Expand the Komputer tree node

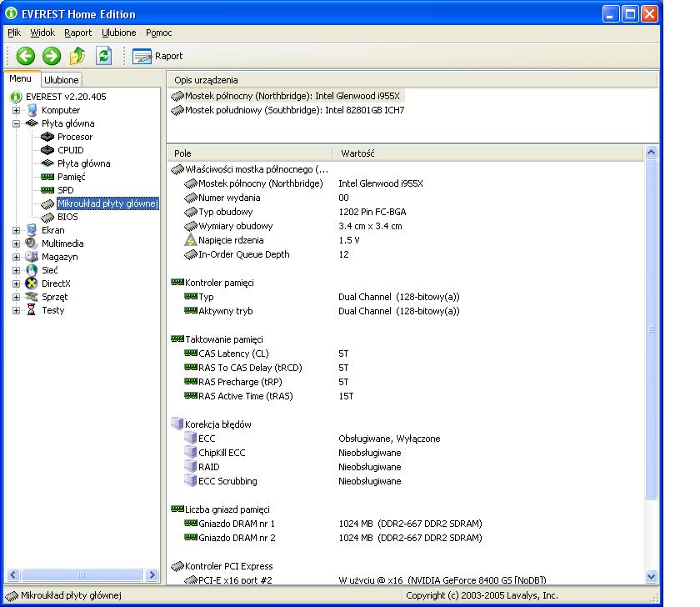[16, 110]
